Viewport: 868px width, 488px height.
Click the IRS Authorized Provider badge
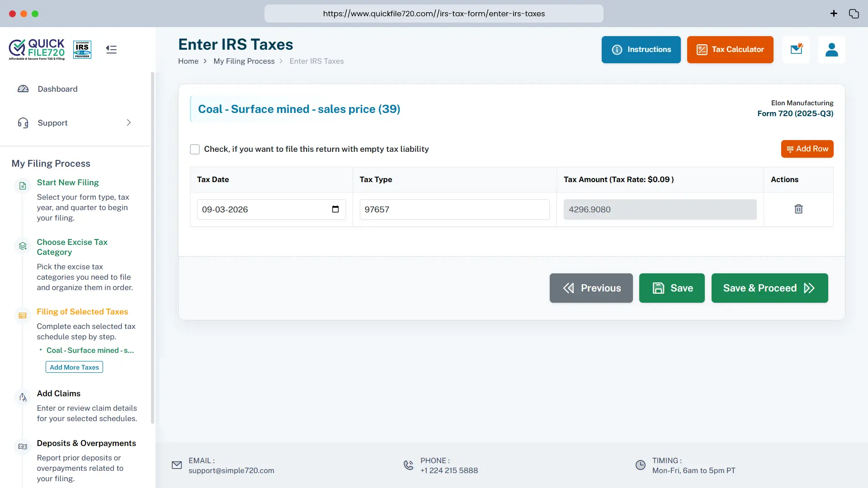pos(82,50)
